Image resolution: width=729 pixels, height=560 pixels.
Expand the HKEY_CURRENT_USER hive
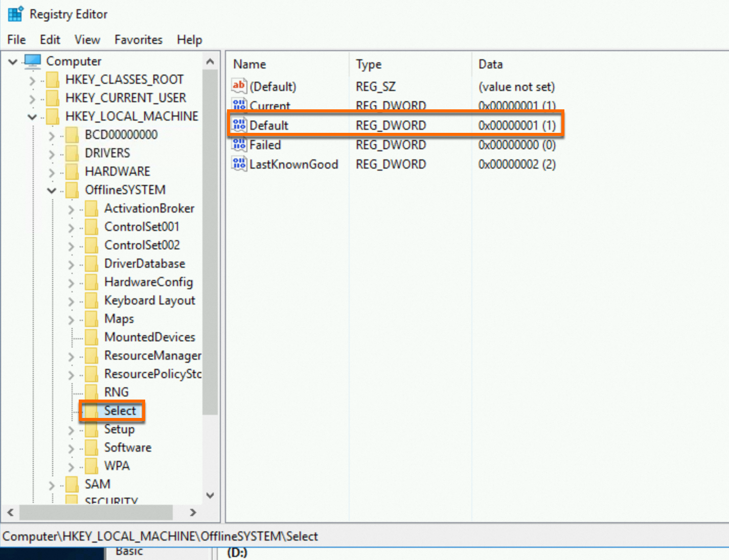32,99
